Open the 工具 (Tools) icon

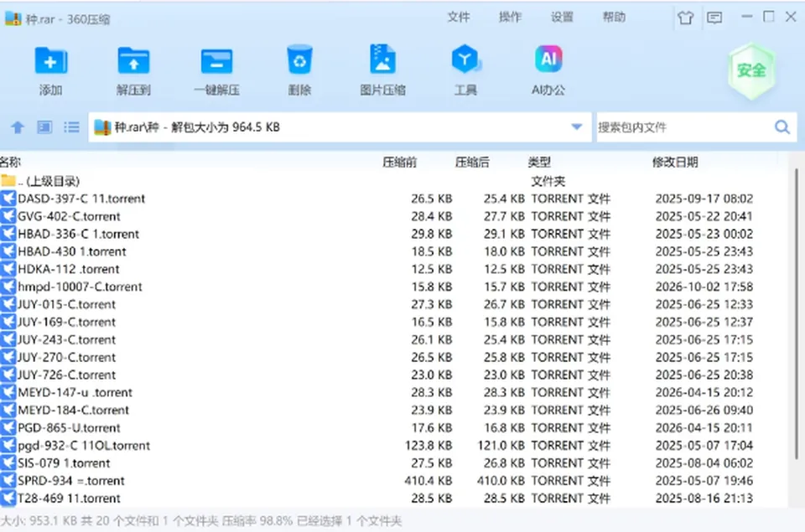(x=465, y=59)
